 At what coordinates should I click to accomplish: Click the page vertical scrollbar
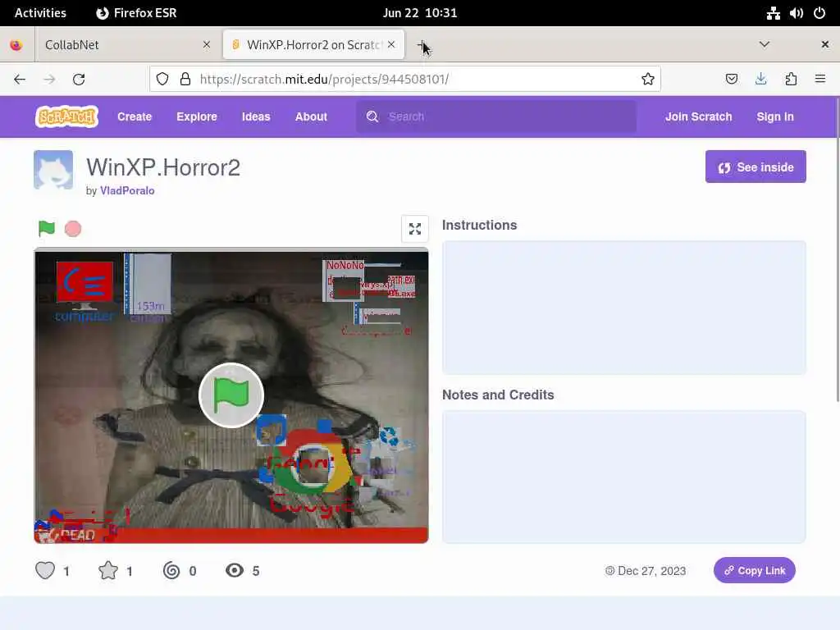(837, 249)
